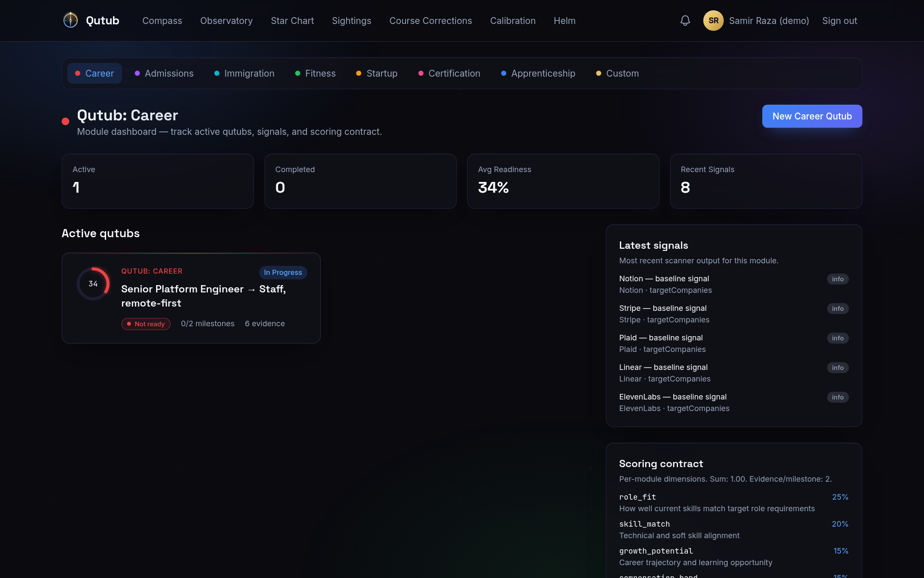Image resolution: width=924 pixels, height=578 pixels.
Task: Click the Samir Raza (demo) username
Action: tap(769, 21)
